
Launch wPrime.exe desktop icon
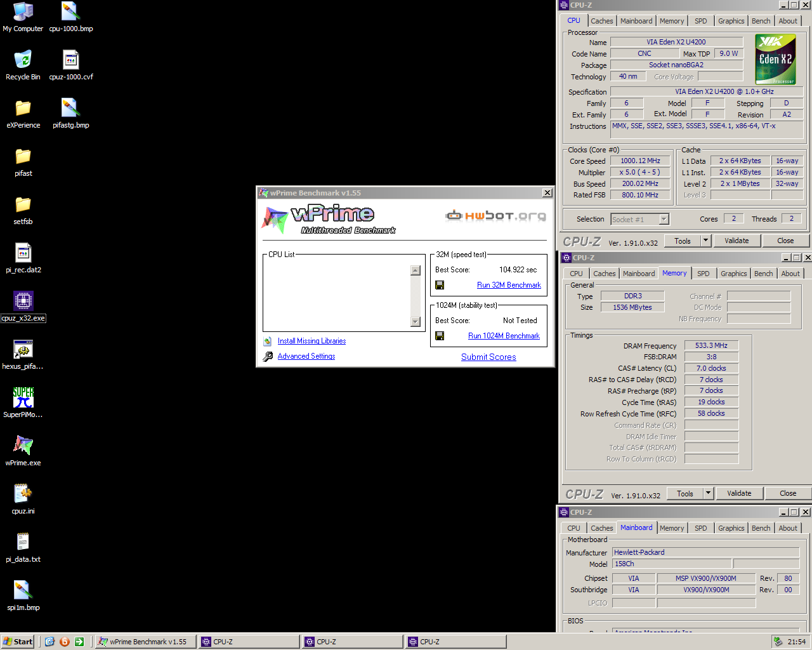[x=23, y=451]
